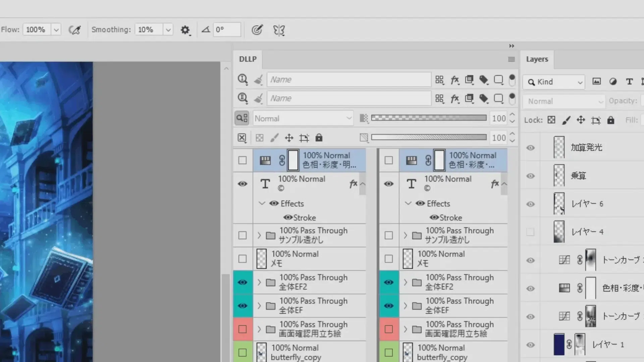
Task: Lock all icon in Layers panel
Action: [611, 120]
